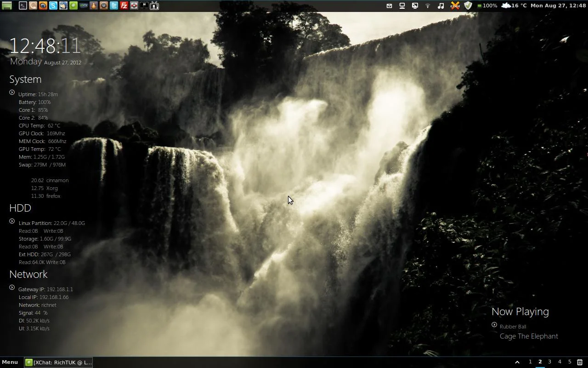Click the "Rubber Ball" track title
588x368 pixels.
pos(513,327)
